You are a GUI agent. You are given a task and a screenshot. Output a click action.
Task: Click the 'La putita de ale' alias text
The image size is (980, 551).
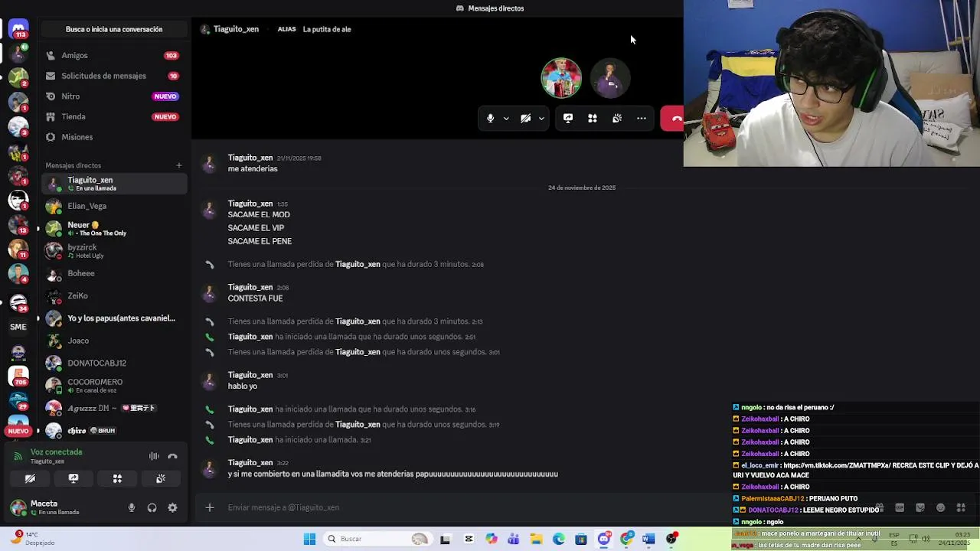tap(327, 29)
